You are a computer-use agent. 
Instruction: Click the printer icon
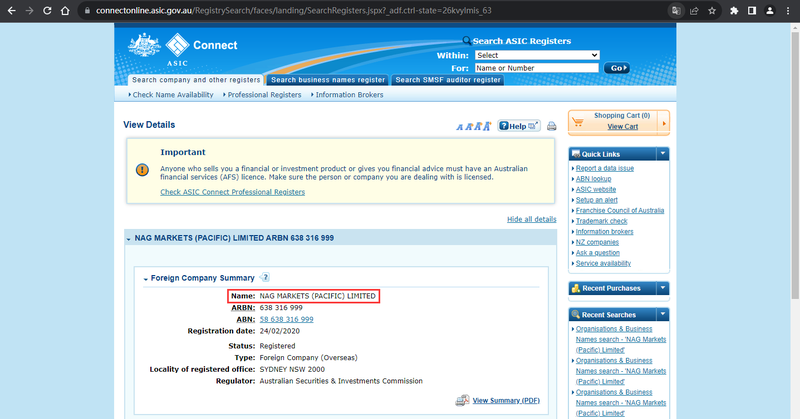coord(552,126)
